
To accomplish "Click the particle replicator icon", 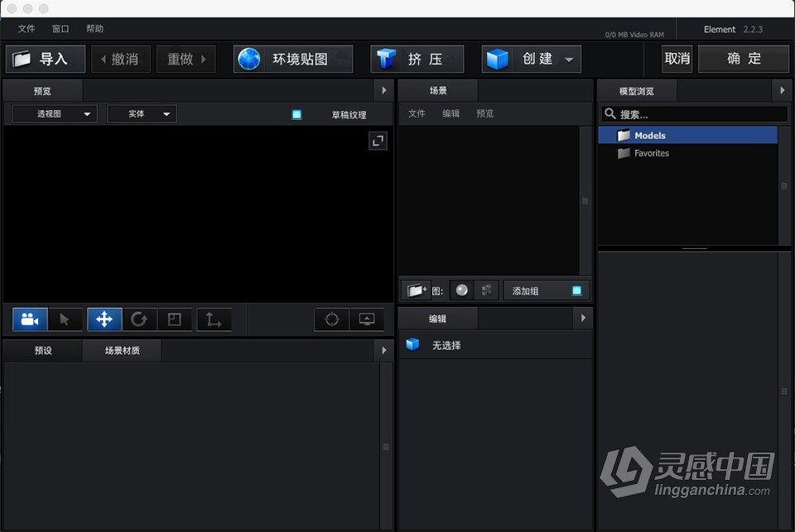I will coord(486,290).
